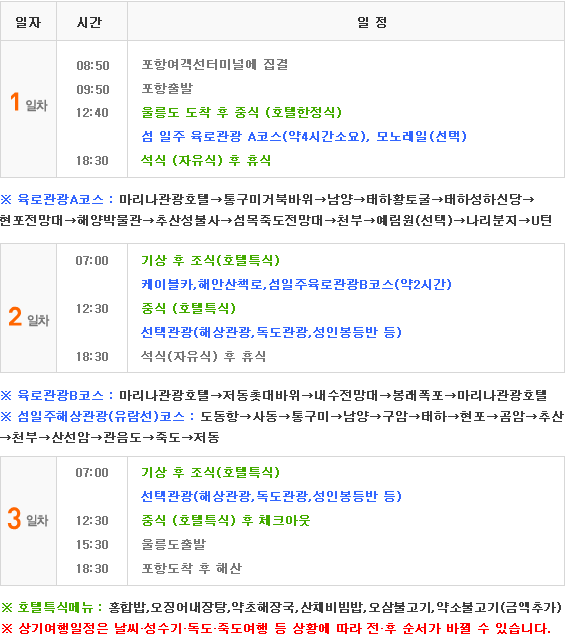Click the 일정 column header
Viewport: 565px width, 637px height.
pos(372,22)
